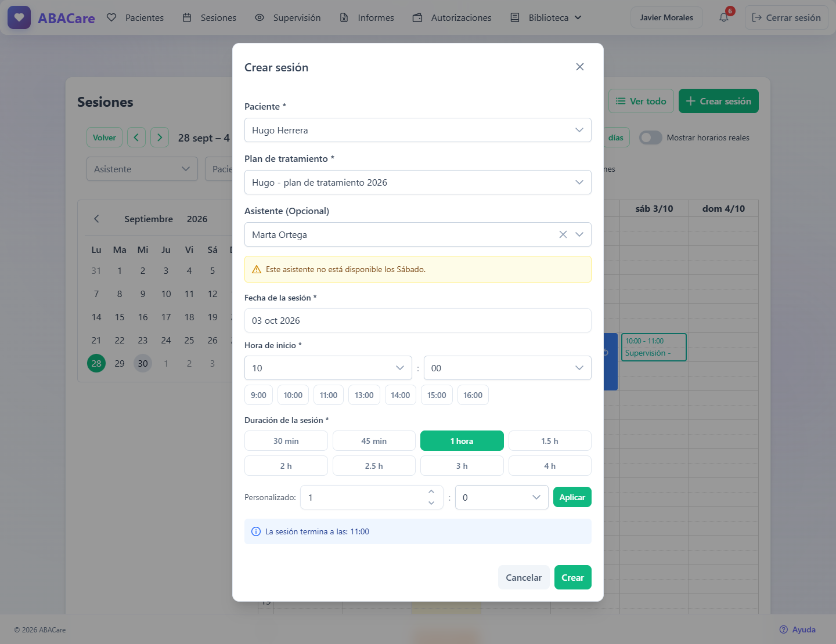Screen dimensions: 836x644
Task: Open Informes in the navigation bar
Action: click(367, 17)
